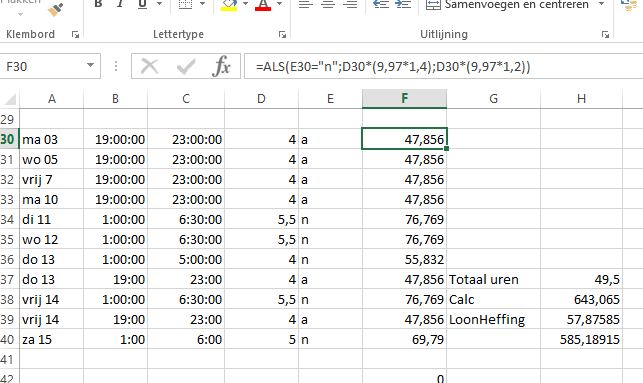Viewport: 643px width, 383px height.
Task: Select cell showing 6:00
Action: [x=186, y=340]
